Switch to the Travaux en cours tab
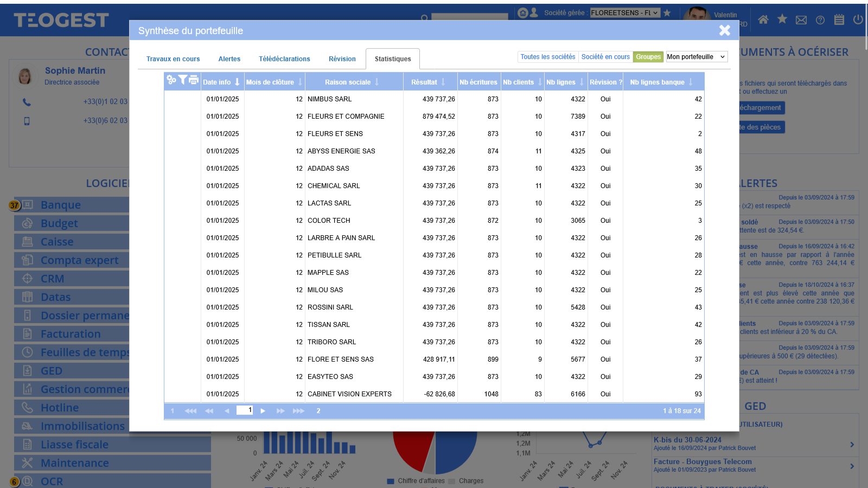 click(x=173, y=59)
